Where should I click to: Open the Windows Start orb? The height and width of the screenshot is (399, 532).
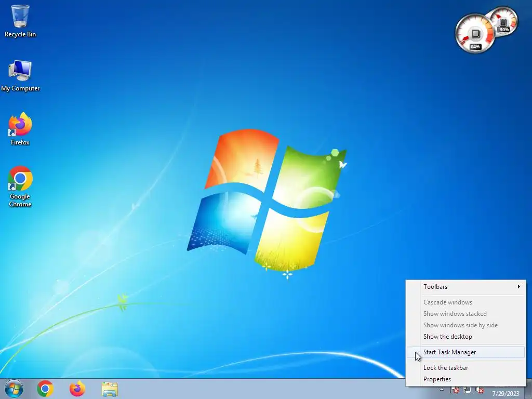(14, 389)
